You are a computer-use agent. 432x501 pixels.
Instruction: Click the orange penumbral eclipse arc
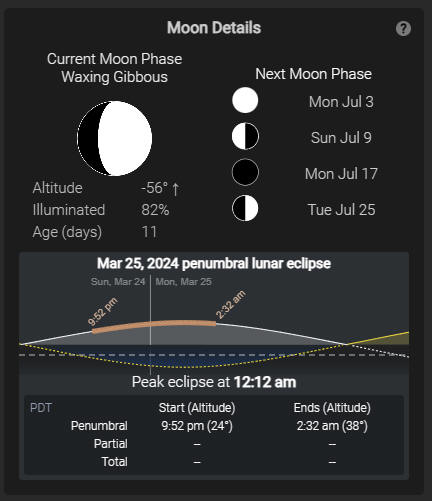154,326
